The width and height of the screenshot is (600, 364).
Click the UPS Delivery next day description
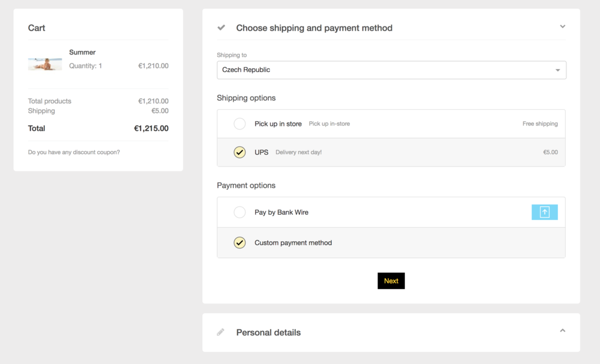[x=298, y=152]
